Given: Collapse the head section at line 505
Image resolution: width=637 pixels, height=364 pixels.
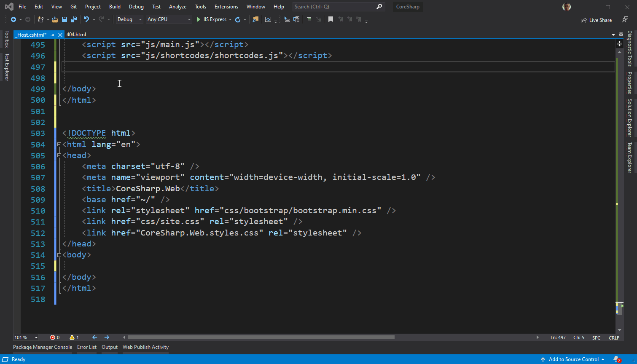Looking at the screenshot, I should pyautogui.click(x=59, y=155).
